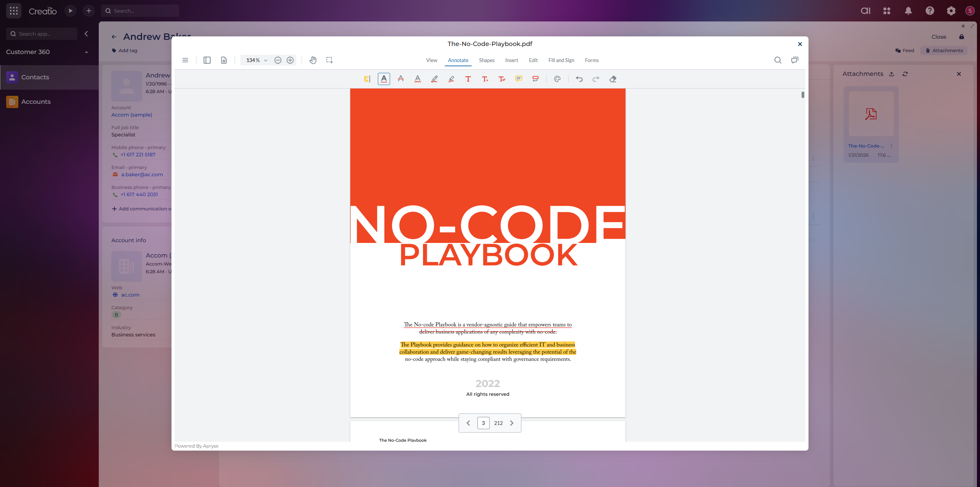Collapse the left navigation sidebar chevron
Image resolution: width=980 pixels, height=487 pixels.
[x=87, y=34]
